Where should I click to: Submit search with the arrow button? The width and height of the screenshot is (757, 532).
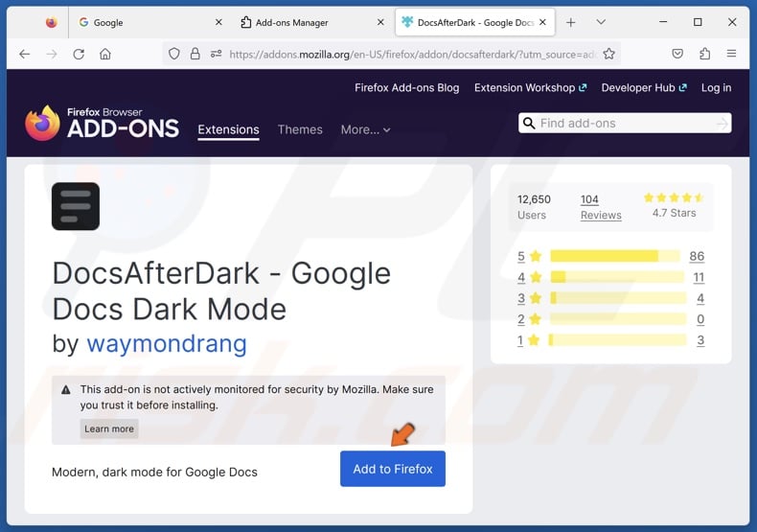click(722, 124)
